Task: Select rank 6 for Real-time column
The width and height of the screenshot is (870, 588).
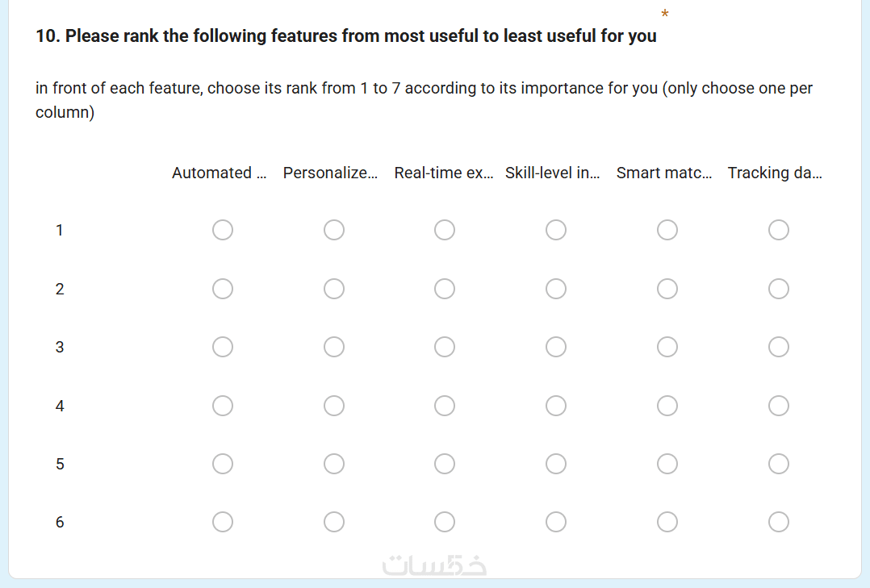Action: pos(445,523)
